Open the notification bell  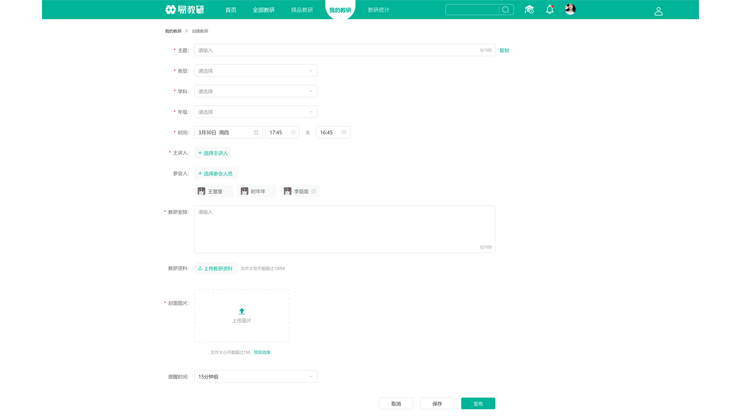coord(550,9)
